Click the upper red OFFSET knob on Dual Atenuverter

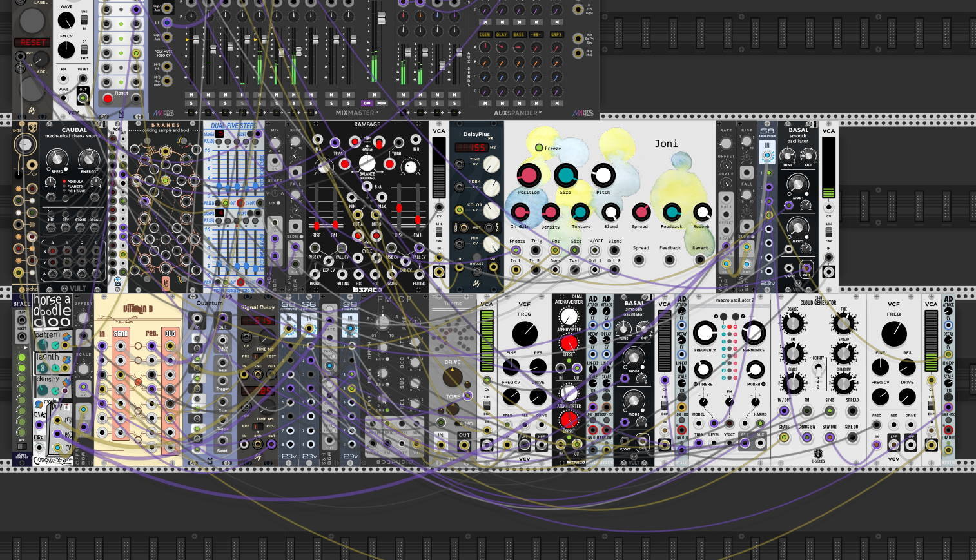(x=569, y=343)
